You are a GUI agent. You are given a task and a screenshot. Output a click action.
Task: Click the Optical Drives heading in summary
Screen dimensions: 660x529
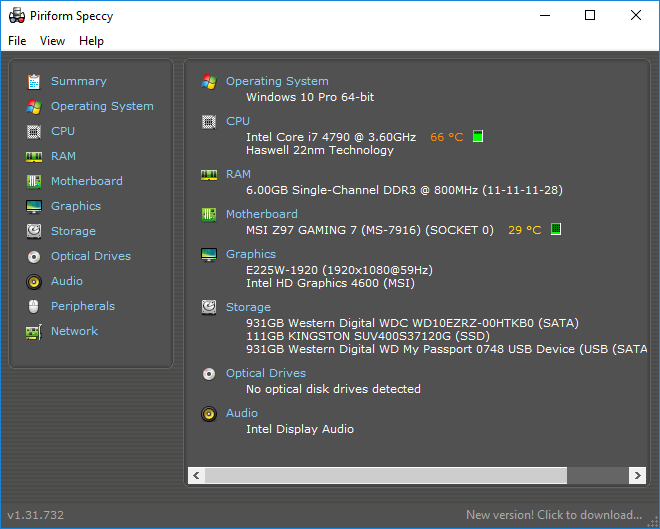[266, 373]
